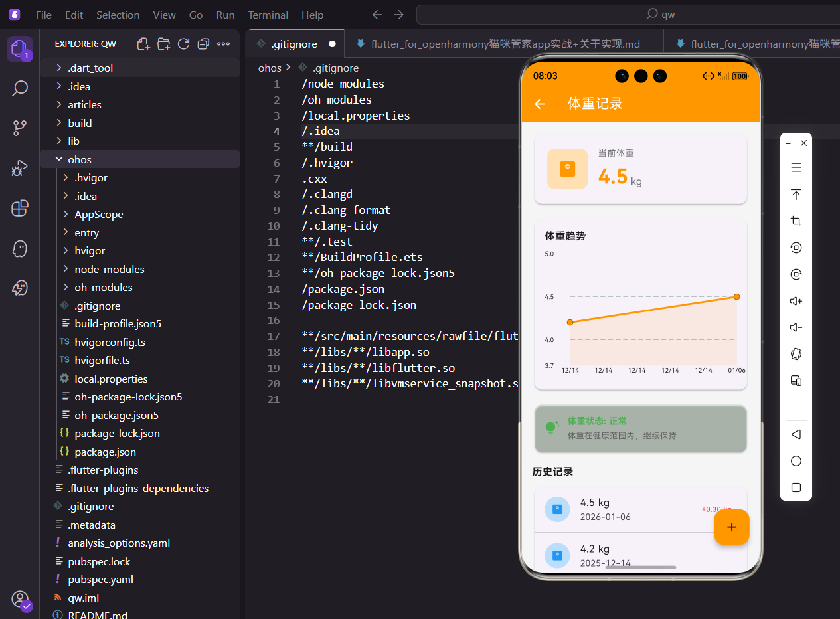Tap the 当前体重 4.5 kg card
Screen dimensions: 840x619
pyautogui.click(x=640, y=169)
